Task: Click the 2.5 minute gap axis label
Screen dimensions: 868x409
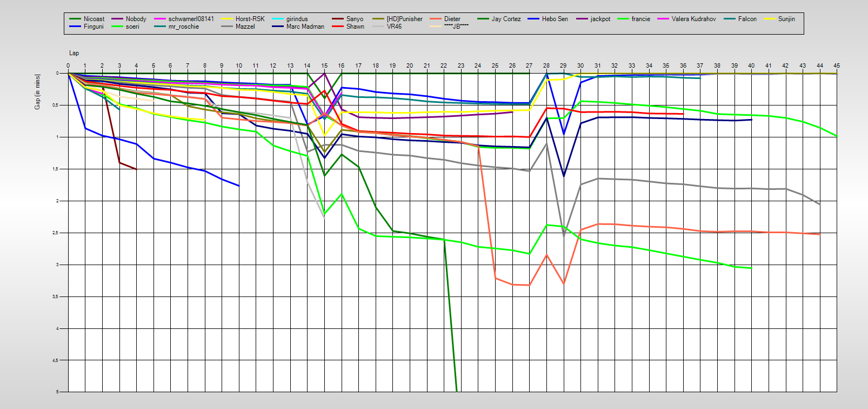Action: pyautogui.click(x=56, y=233)
